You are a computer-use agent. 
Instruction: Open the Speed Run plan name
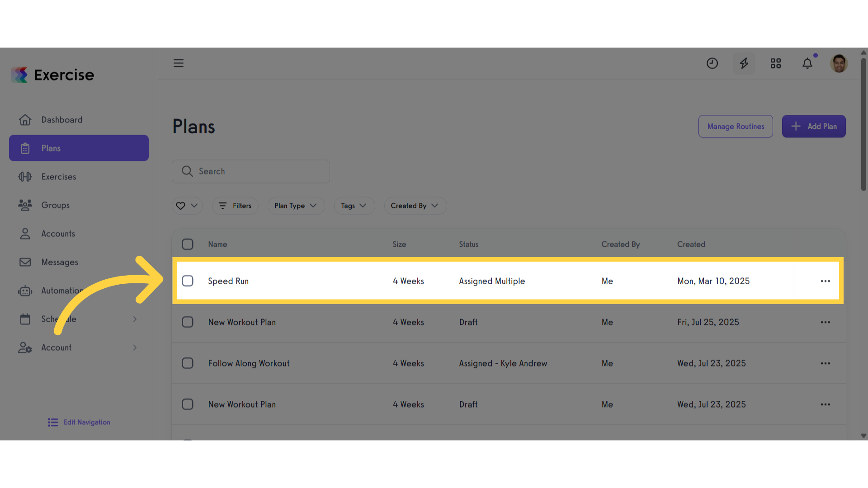(x=228, y=281)
